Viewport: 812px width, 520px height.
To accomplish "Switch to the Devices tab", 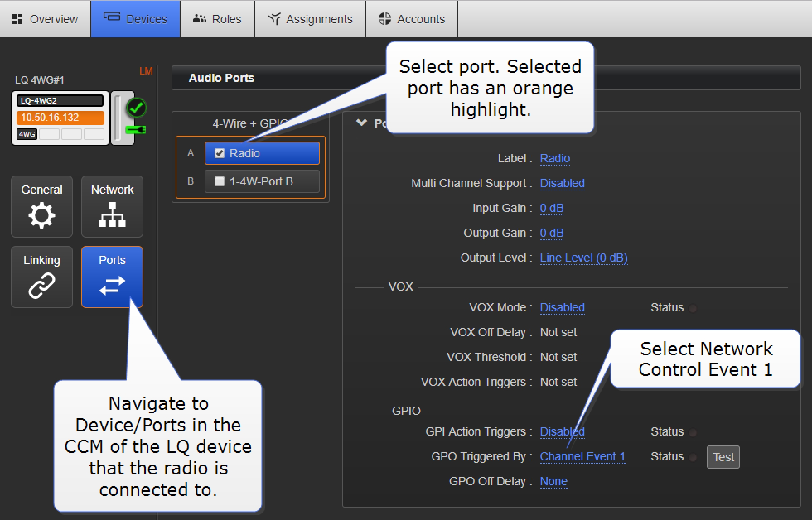I will pyautogui.click(x=135, y=19).
